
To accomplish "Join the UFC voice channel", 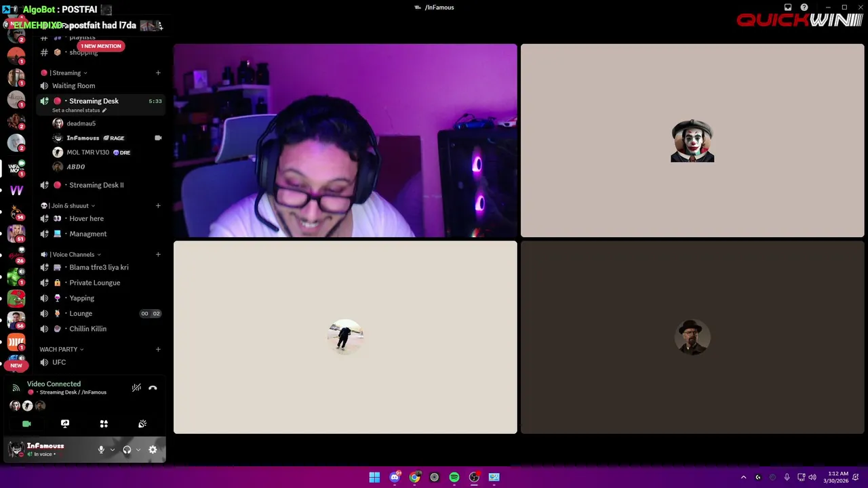I will tap(100, 362).
